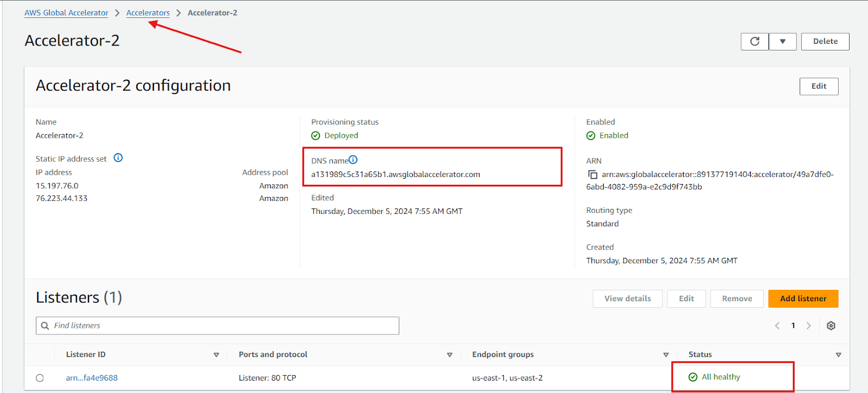The width and height of the screenshot is (868, 393).
Task: Click the Routing type value Standard
Action: [602, 224]
